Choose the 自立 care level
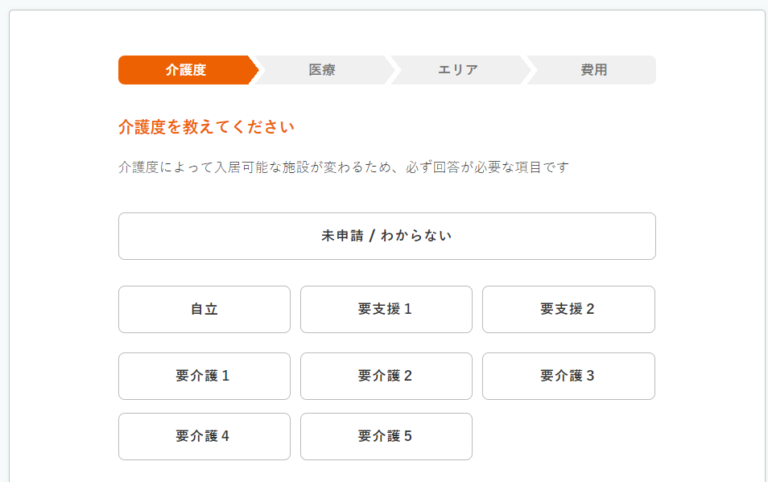This screenshot has width=768, height=482. coord(204,309)
